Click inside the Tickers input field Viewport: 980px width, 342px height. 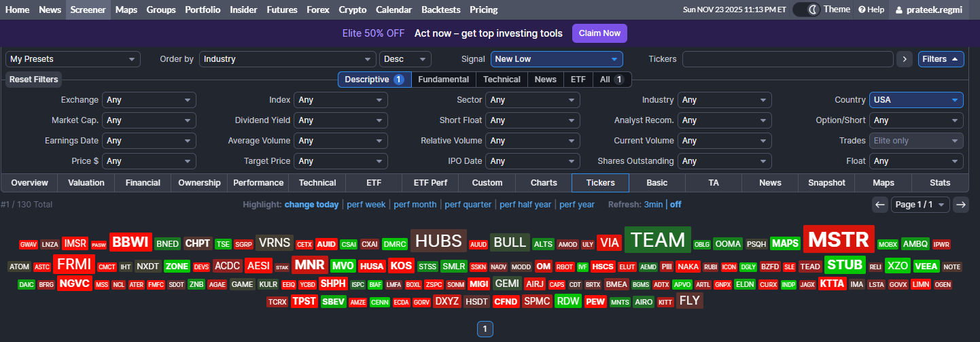tap(788, 59)
